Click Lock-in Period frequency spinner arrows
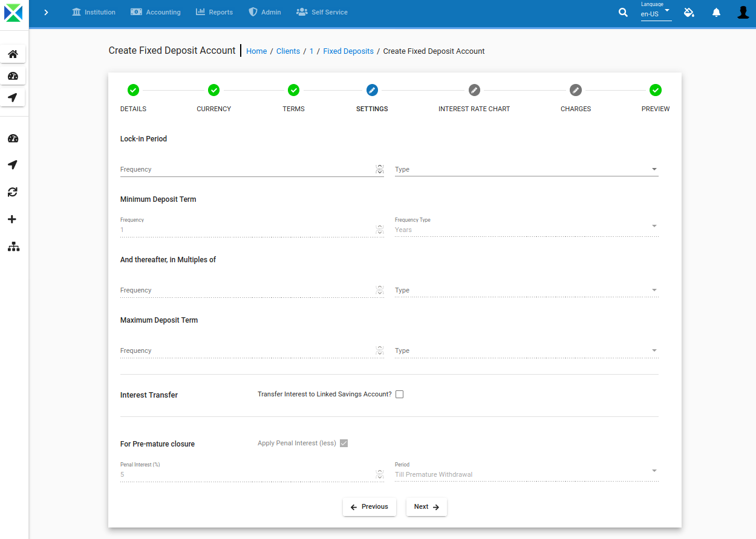Image resolution: width=756 pixels, height=539 pixels. click(x=380, y=169)
